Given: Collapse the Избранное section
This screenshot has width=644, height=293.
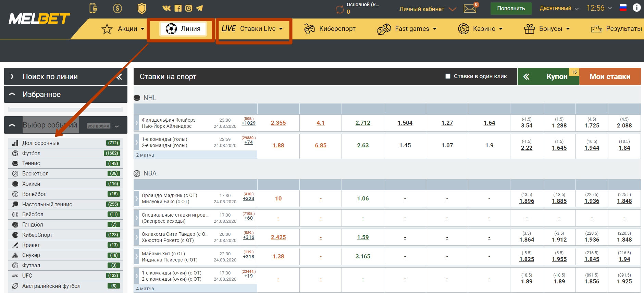Looking at the screenshot, I should coord(12,94).
